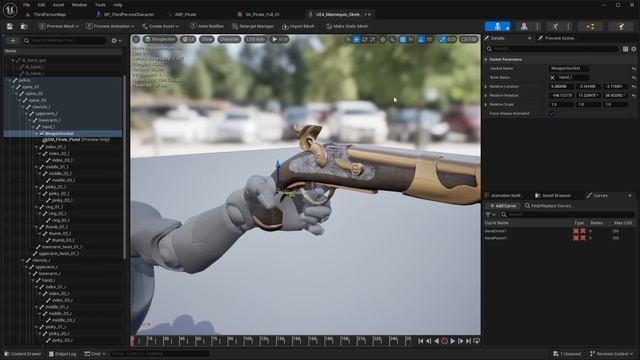Expand the Relative Scale property
640x360 pixels.
[x=486, y=104]
